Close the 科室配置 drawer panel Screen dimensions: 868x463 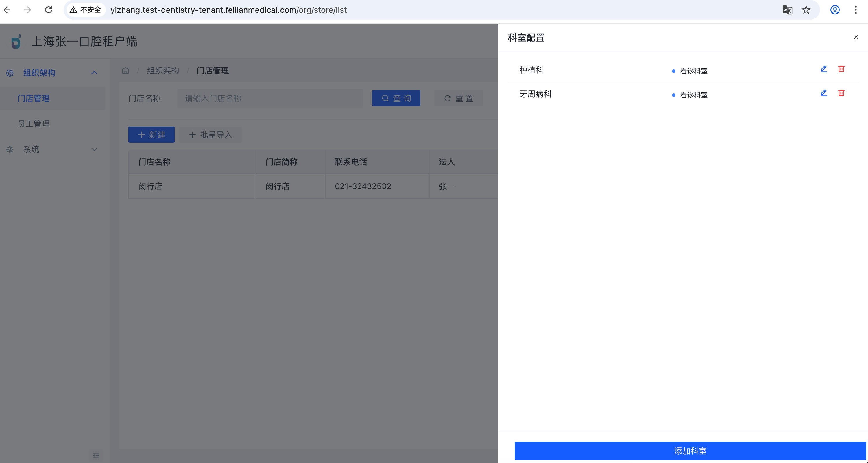856,37
